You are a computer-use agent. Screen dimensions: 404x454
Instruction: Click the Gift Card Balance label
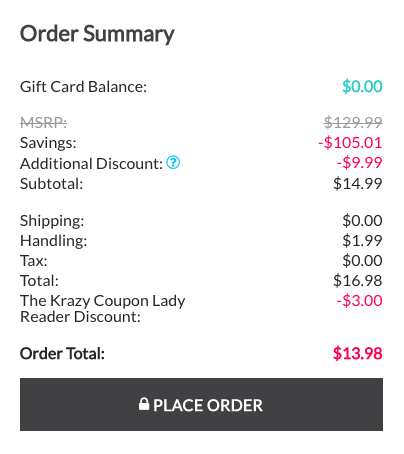coord(83,87)
